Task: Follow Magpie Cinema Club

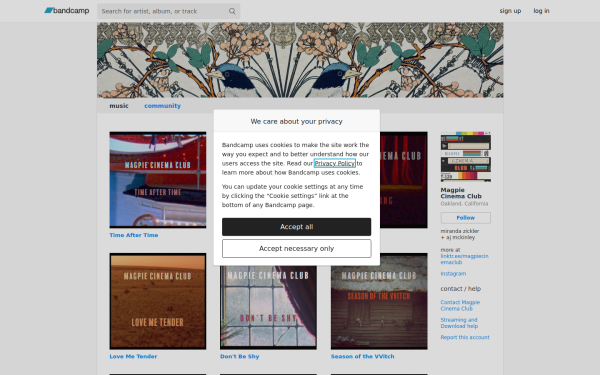Action: pyautogui.click(x=466, y=218)
